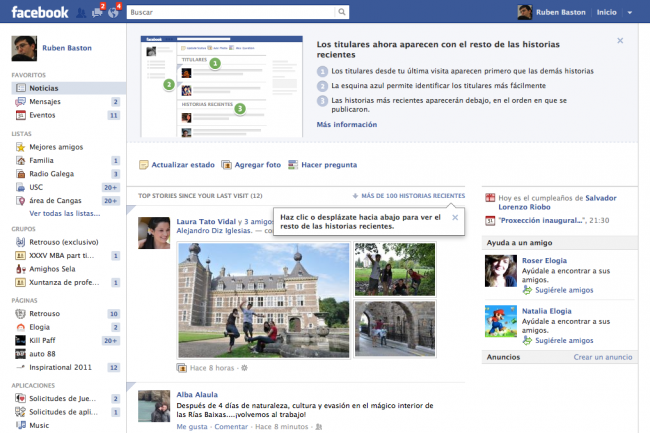Open the stone archway photo thumbnail
The image size is (650, 433).
tap(395, 329)
